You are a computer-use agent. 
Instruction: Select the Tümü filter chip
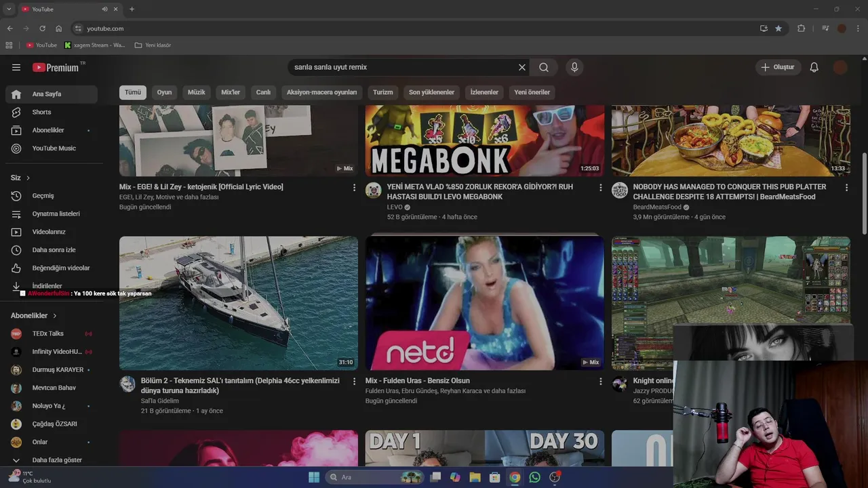[x=133, y=92]
